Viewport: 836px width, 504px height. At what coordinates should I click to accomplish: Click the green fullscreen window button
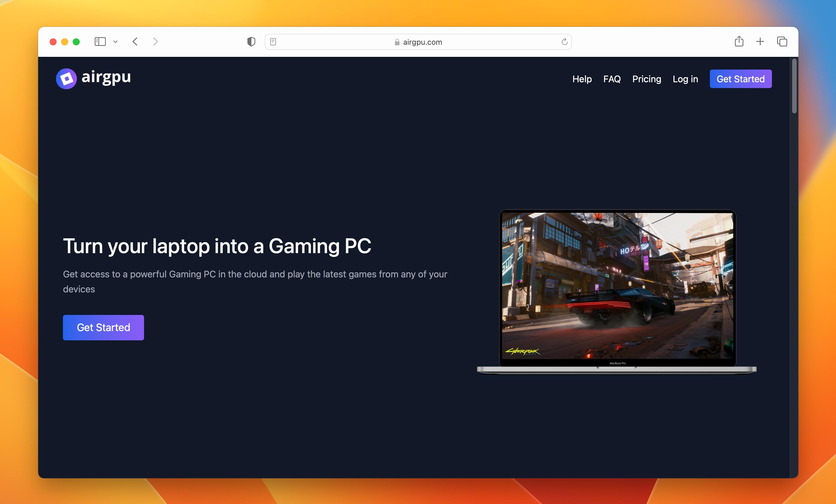(x=76, y=42)
